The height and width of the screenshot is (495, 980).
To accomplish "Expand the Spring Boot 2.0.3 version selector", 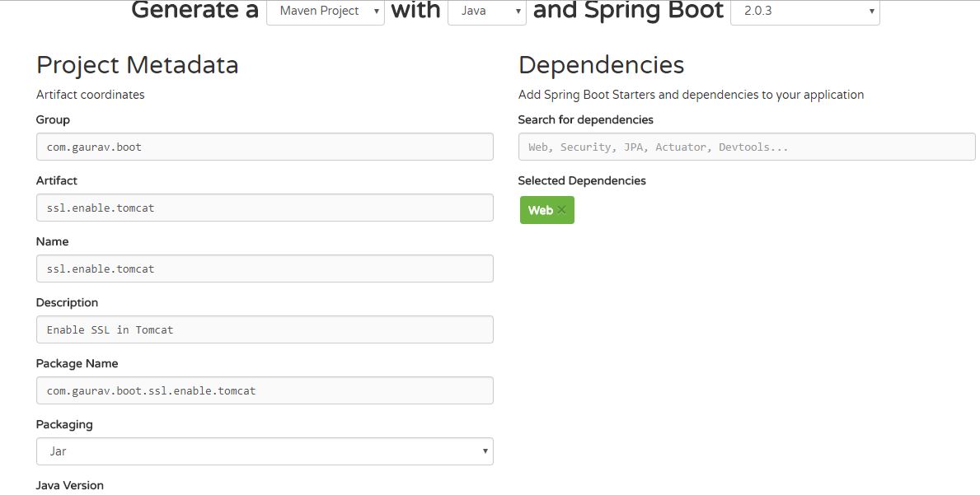I will [804, 12].
